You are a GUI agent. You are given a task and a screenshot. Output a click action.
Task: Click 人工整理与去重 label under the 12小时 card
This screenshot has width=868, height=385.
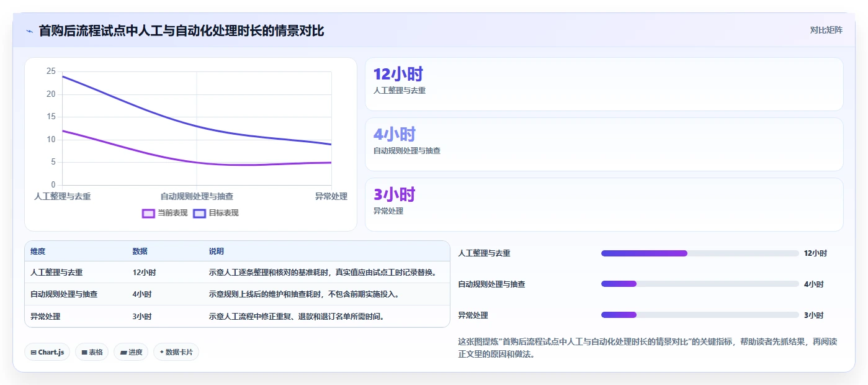(400, 91)
